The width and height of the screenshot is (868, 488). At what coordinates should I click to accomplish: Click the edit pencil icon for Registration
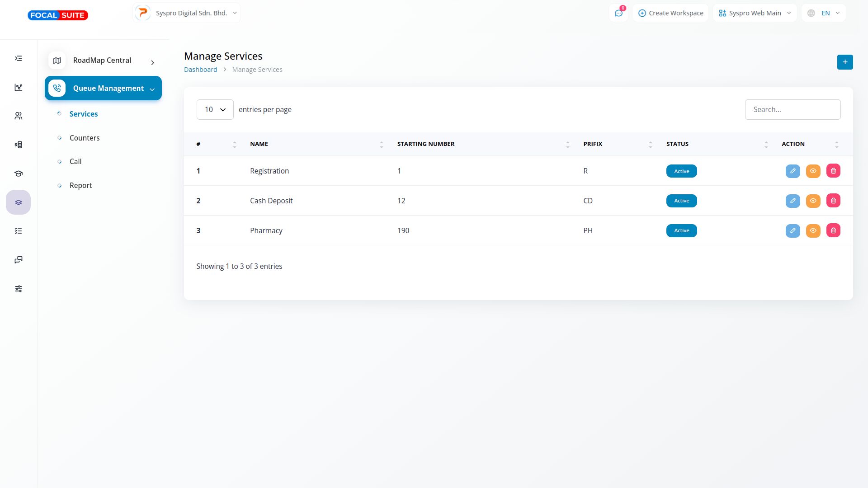[793, 171]
